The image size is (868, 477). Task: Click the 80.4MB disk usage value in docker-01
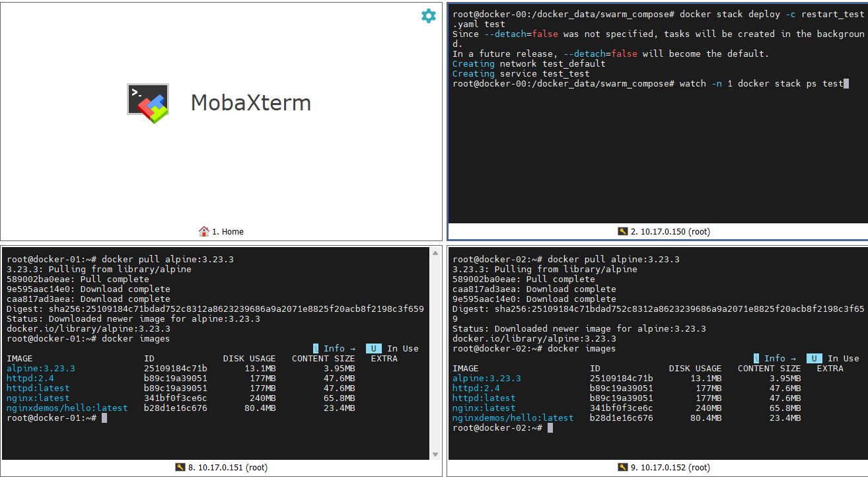[260, 408]
